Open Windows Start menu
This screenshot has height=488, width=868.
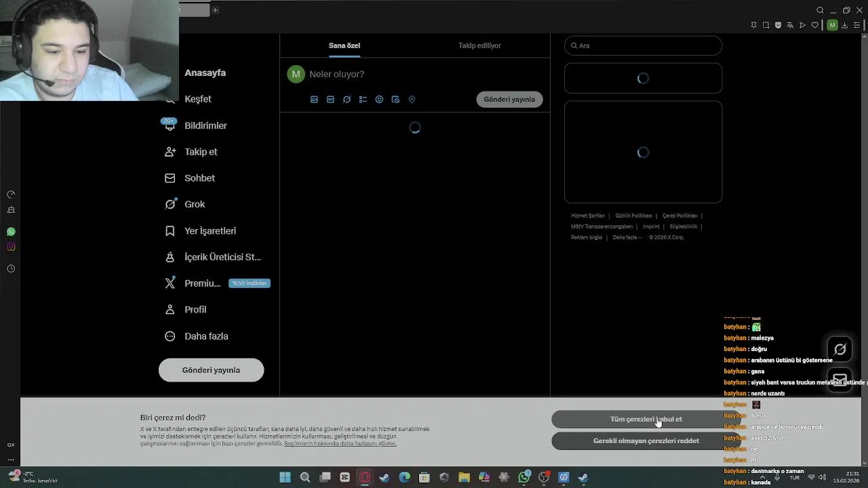coord(285,477)
